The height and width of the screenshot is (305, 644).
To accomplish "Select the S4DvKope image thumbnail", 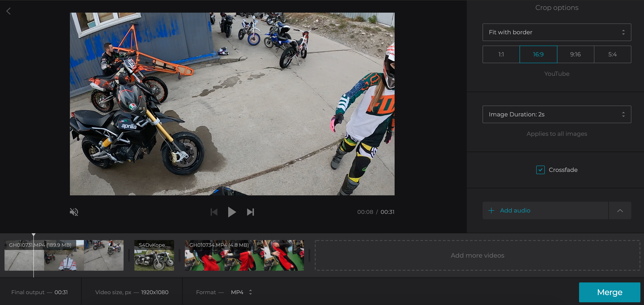I will pyautogui.click(x=154, y=255).
